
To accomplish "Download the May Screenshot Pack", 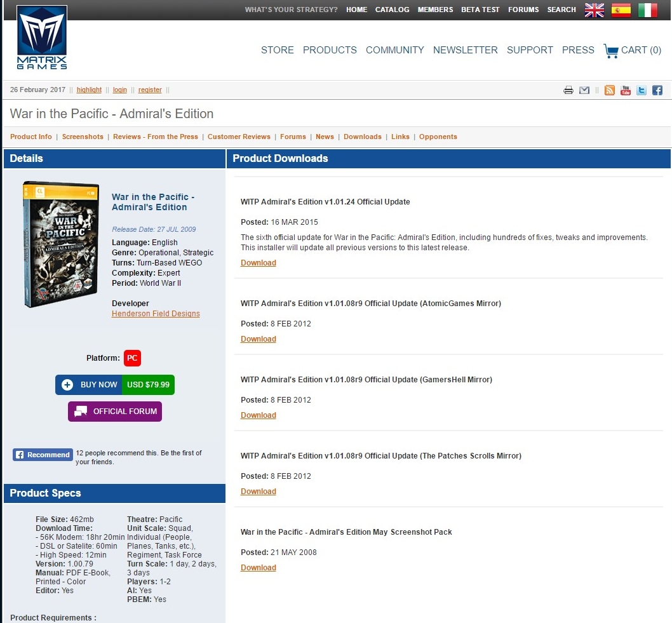I will click(259, 568).
